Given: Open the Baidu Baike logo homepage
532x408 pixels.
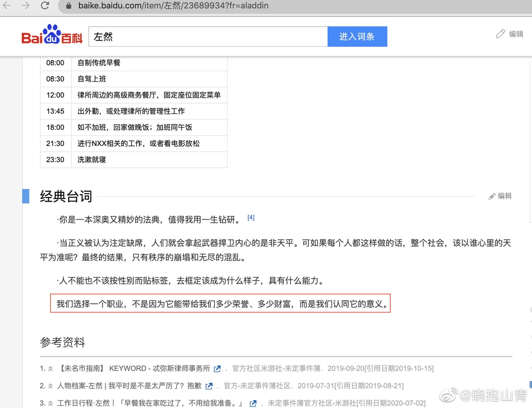Looking at the screenshot, I should 52,35.
